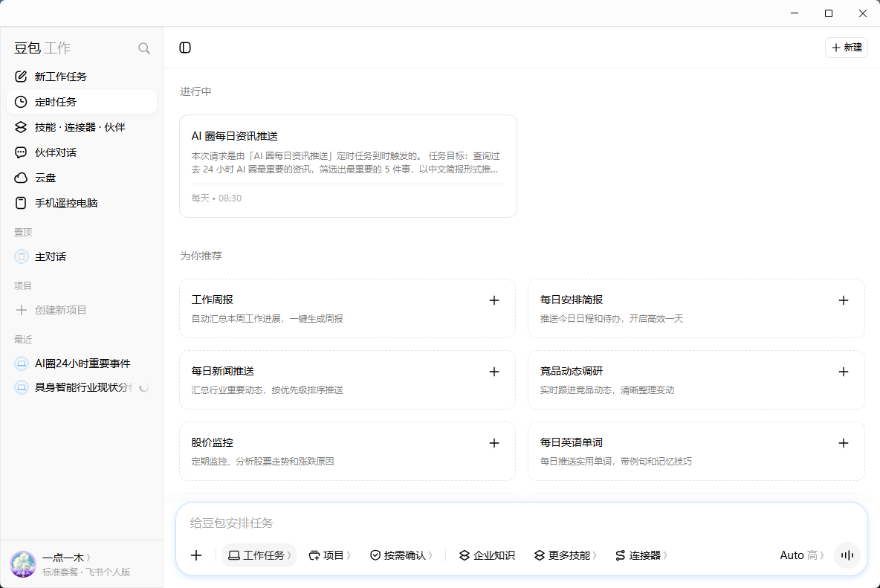Viewport: 880px width, 588px height.
Task: Expand 连接器 dropdown
Action: pos(641,555)
